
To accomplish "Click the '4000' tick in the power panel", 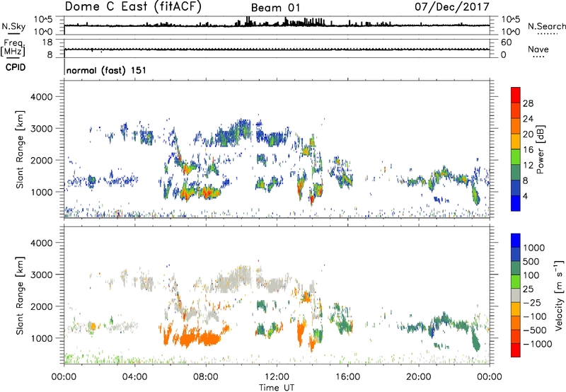I will [41, 97].
